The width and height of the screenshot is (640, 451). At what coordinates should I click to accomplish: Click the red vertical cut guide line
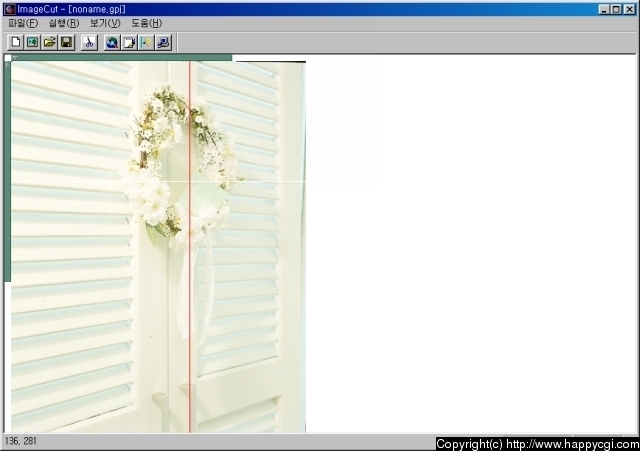pos(189,247)
